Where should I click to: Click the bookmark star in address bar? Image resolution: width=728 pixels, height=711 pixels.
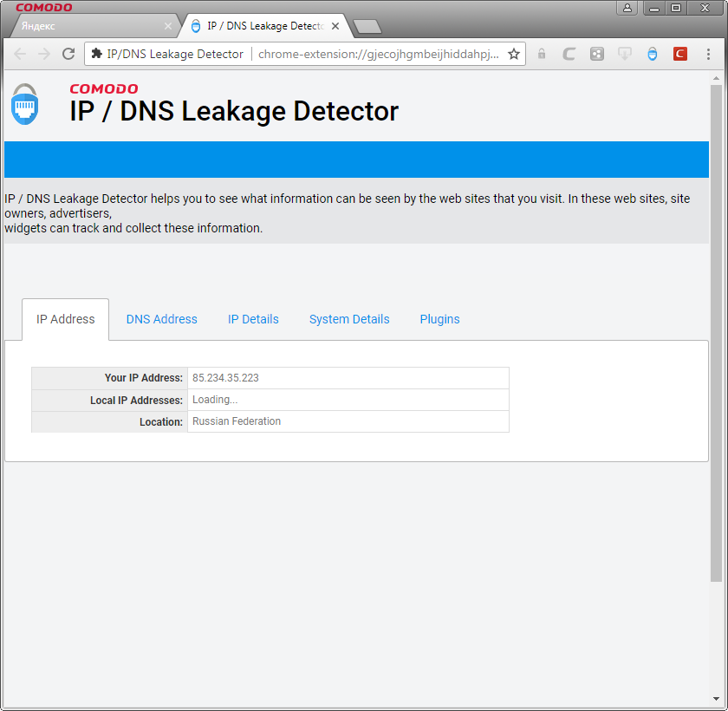tap(514, 54)
